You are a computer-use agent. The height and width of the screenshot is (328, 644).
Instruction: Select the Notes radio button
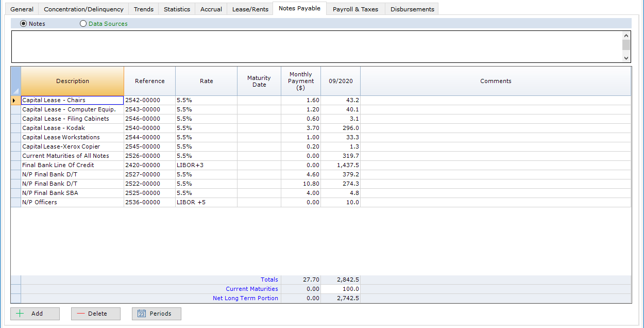coord(23,24)
